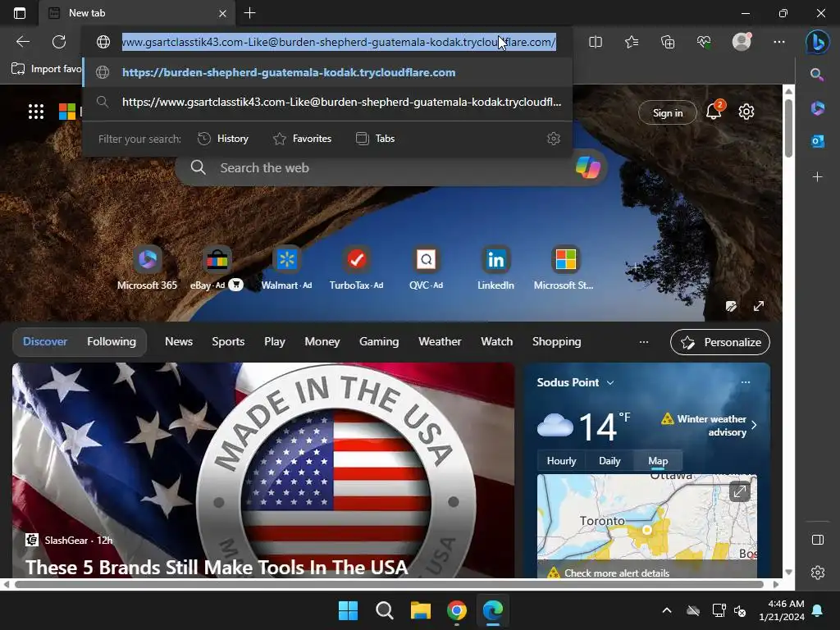Open Collections icon in toolbar
Screen dimensions: 840x630
(668, 42)
